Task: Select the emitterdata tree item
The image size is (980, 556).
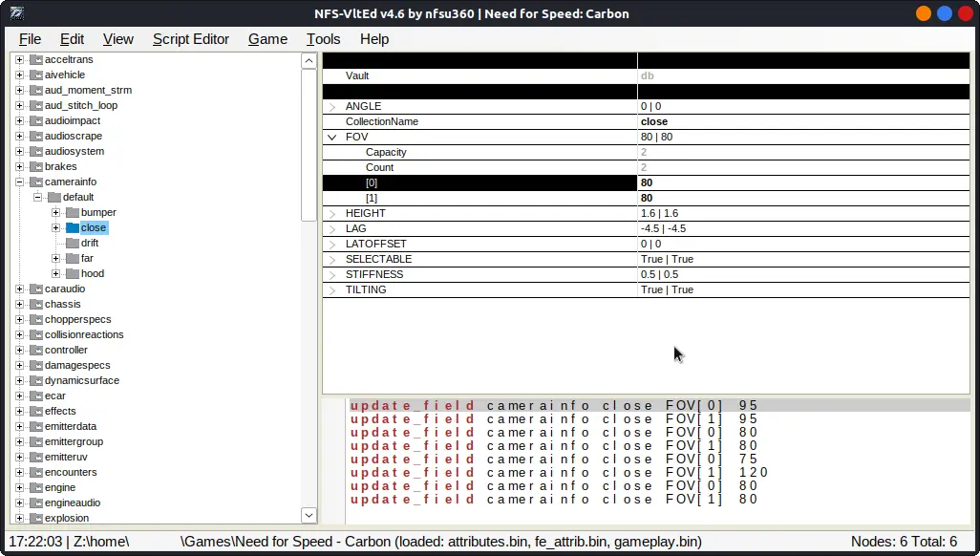Action: point(71,426)
